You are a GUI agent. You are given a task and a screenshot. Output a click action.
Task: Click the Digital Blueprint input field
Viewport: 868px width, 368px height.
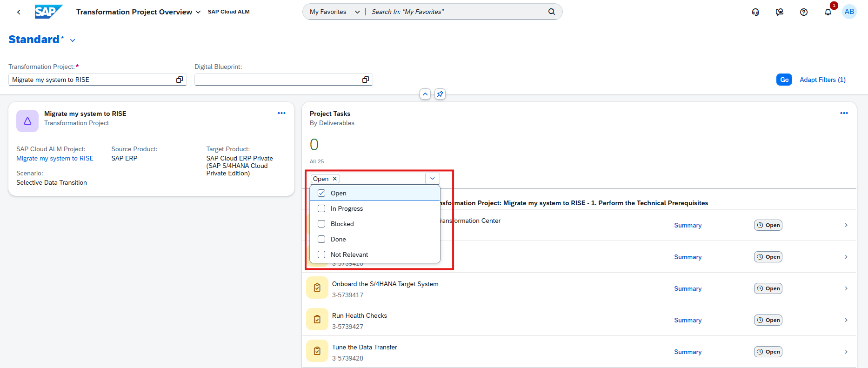pyautogui.click(x=278, y=80)
